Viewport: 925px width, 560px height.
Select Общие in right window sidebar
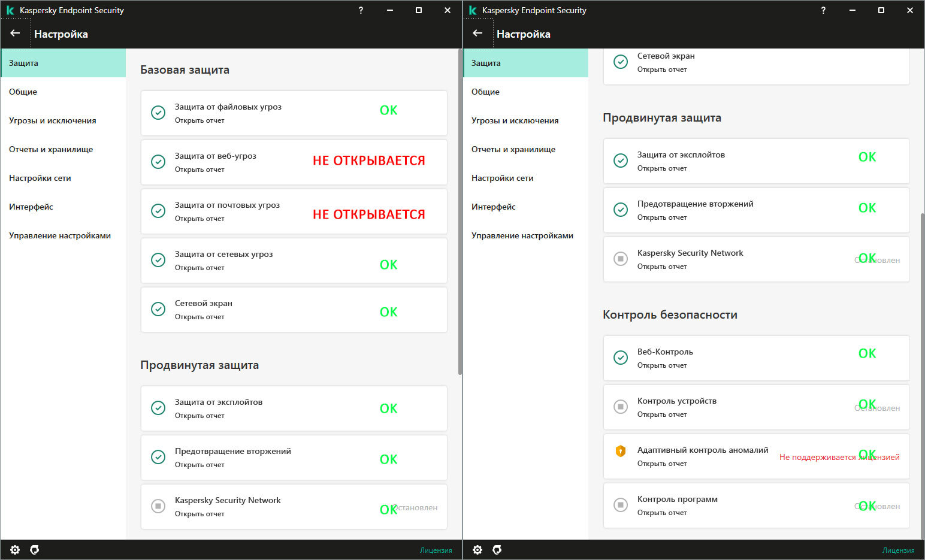[x=526, y=92]
